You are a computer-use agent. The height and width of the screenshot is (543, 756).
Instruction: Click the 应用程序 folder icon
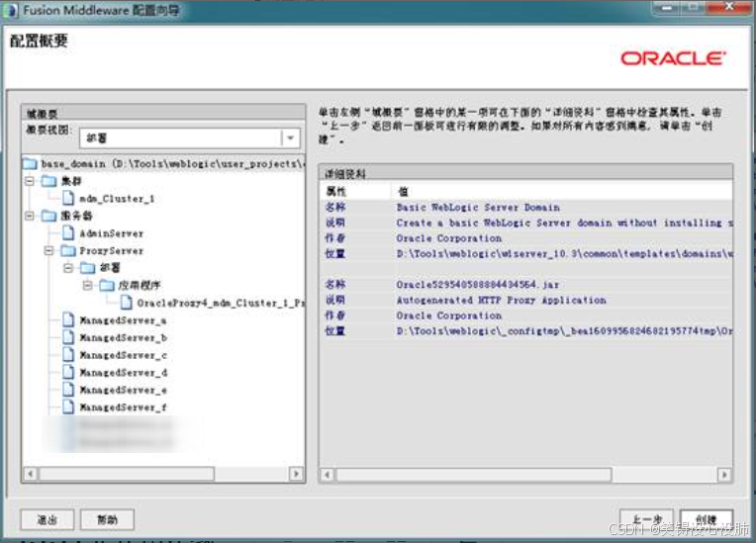[107, 285]
